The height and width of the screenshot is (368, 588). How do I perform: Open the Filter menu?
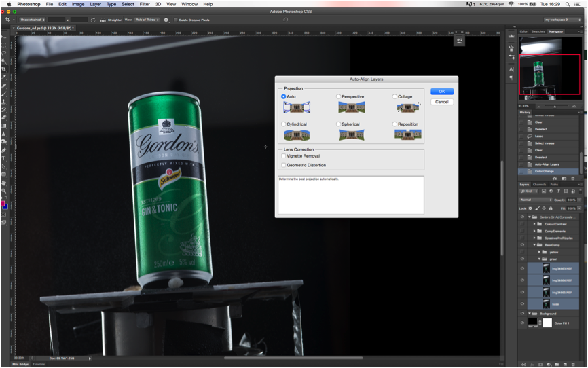(x=145, y=4)
